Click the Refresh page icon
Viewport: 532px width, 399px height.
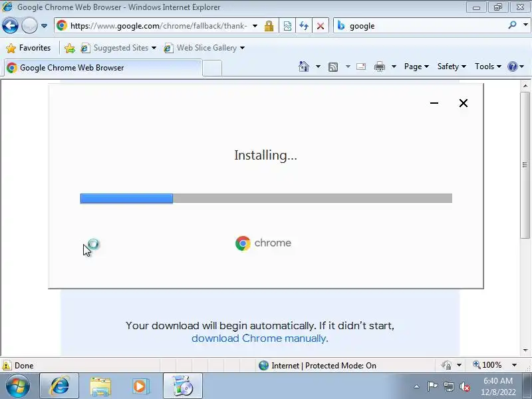click(304, 26)
